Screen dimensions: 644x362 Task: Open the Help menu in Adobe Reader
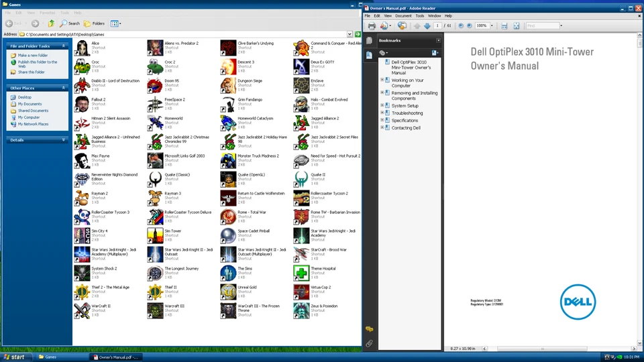coord(449,16)
